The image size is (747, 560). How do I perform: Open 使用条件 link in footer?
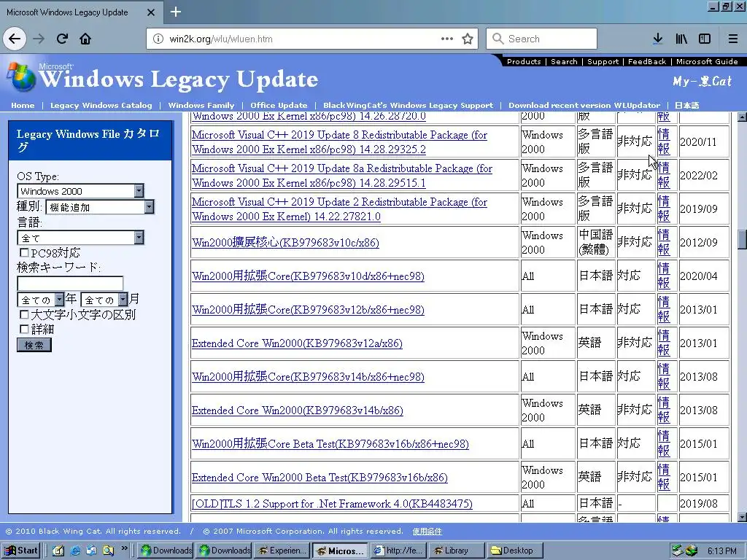click(x=427, y=531)
